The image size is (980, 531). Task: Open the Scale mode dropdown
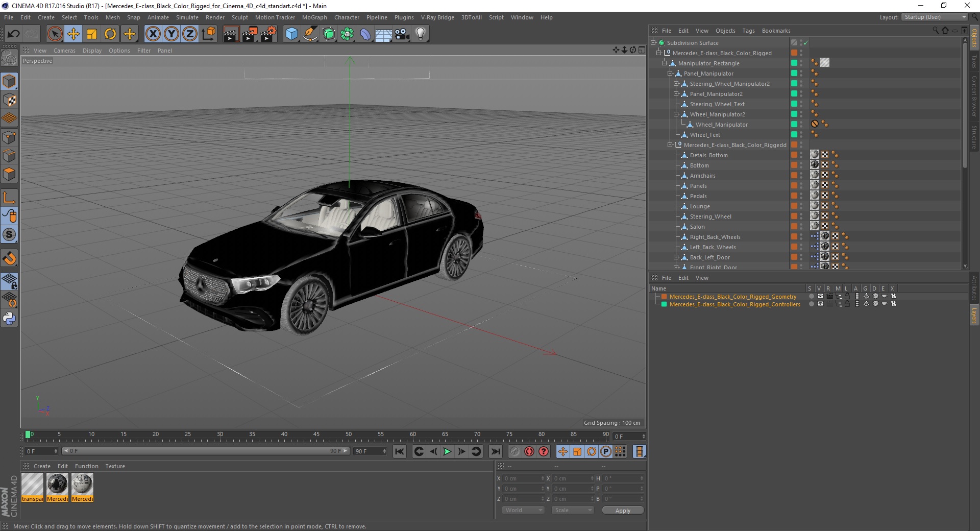point(573,510)
